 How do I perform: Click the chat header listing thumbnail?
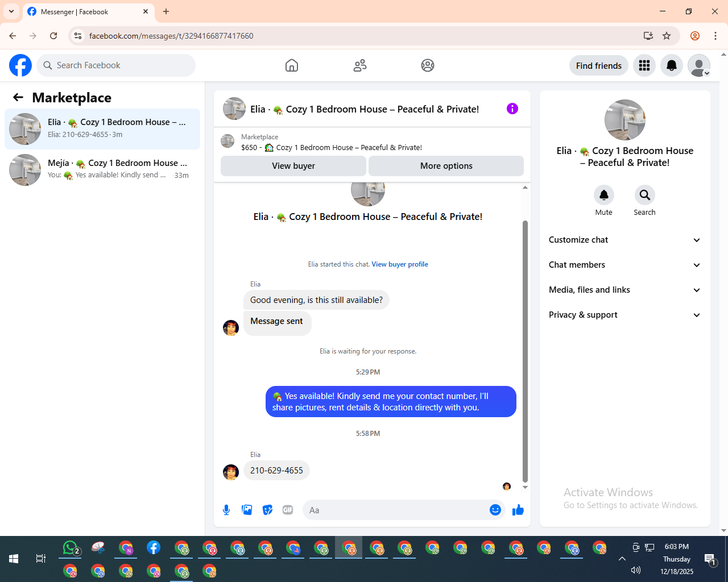pyautogui.click(x=234, y=109)
